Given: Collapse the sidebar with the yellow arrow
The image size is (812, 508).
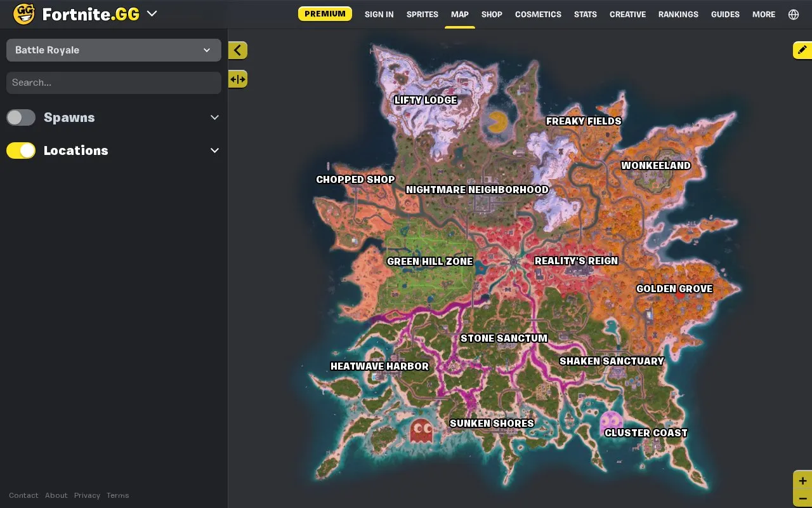Looking at the screenshot, I should coord(237,51).
